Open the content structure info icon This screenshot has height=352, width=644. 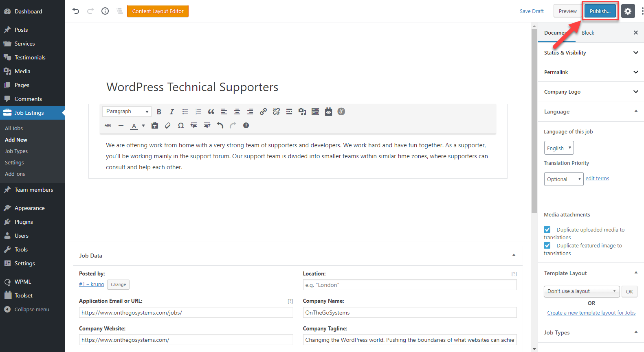pyautogui.click(x=105, y=11)
